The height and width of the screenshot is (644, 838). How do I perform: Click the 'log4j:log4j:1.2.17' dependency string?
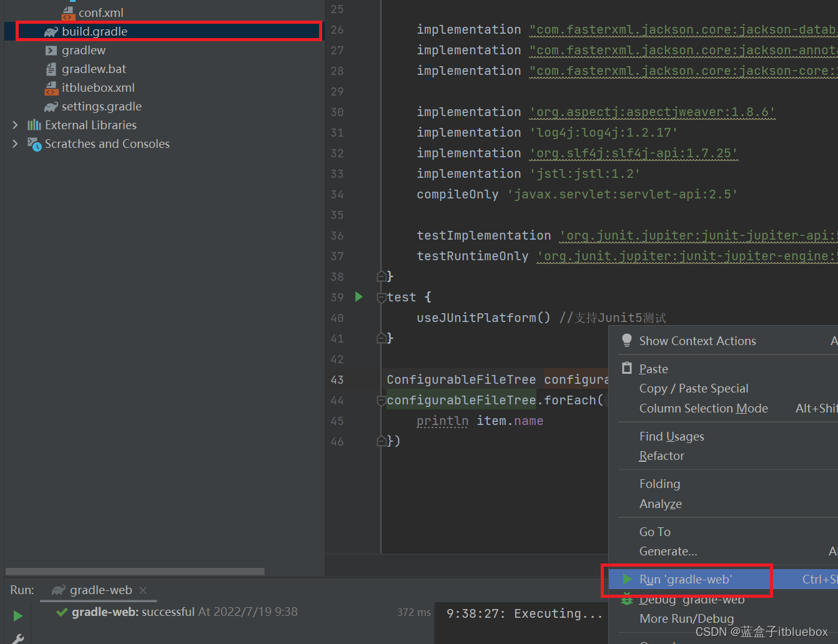coord(603,132)
